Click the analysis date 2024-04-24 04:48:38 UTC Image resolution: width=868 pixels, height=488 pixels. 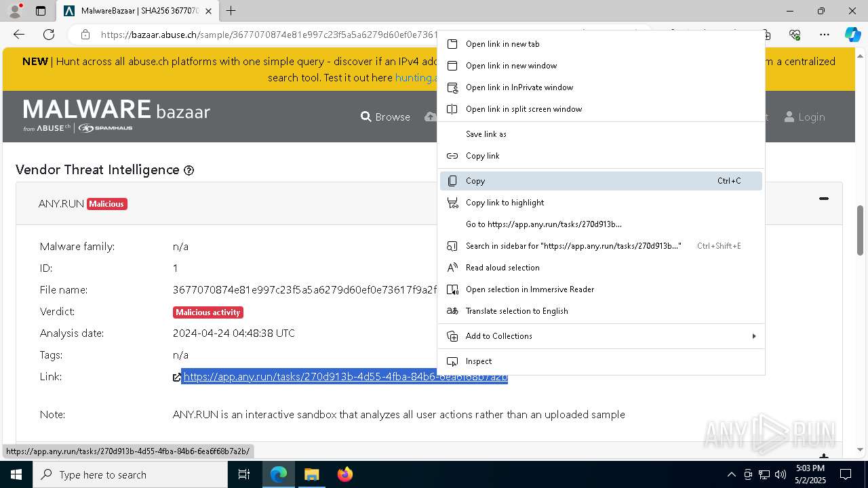point(234,333)
